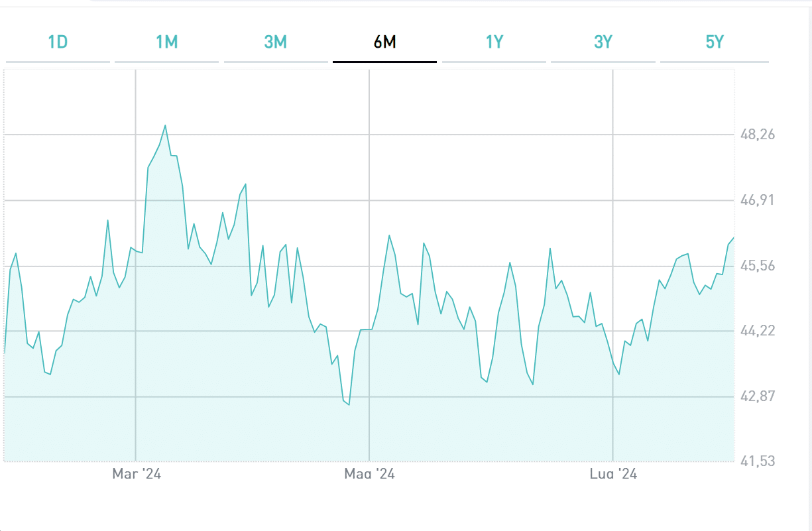
Task: Click the lowest trough of the price line
Action: coord(349,404)
